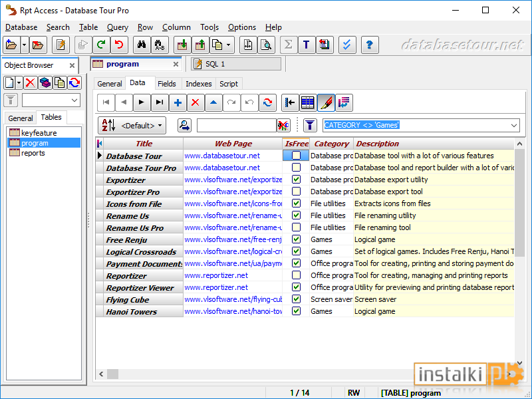Click the vertical scrollbar up arrow

(519, 144)
